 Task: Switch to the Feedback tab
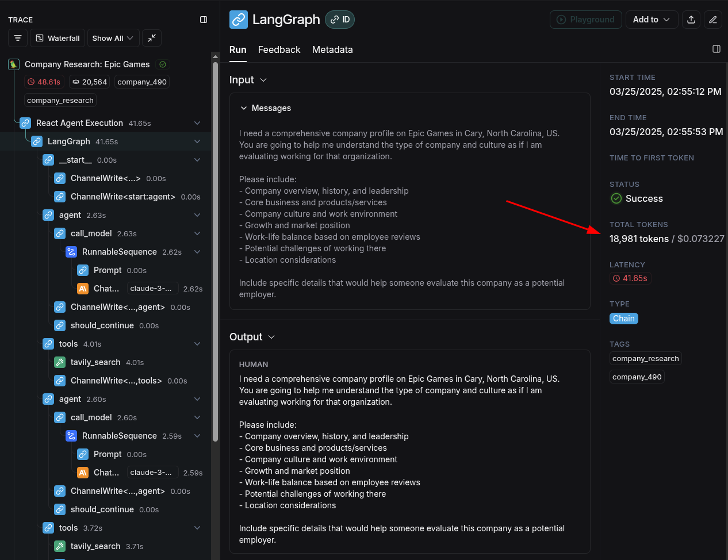pyautogui.click(x=279, y=50)
